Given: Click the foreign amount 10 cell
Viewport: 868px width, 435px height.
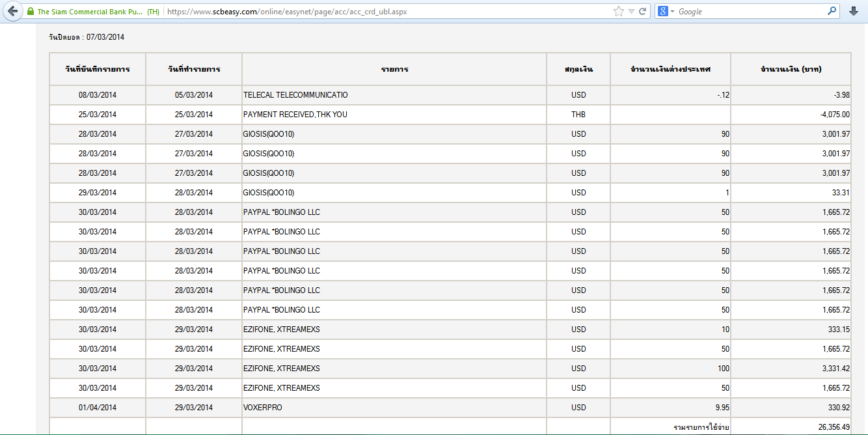Looking at the screenshot, I should [x=670, y=330].
